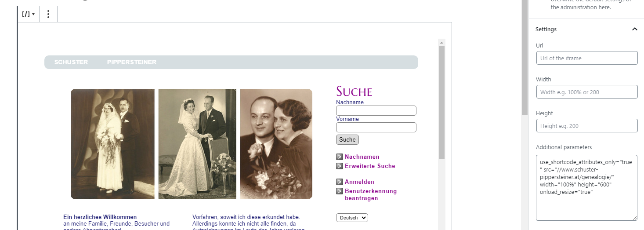The image size is (644, 230).
Task: Open the shortcode block type switcher
Action: coord(29,14)
